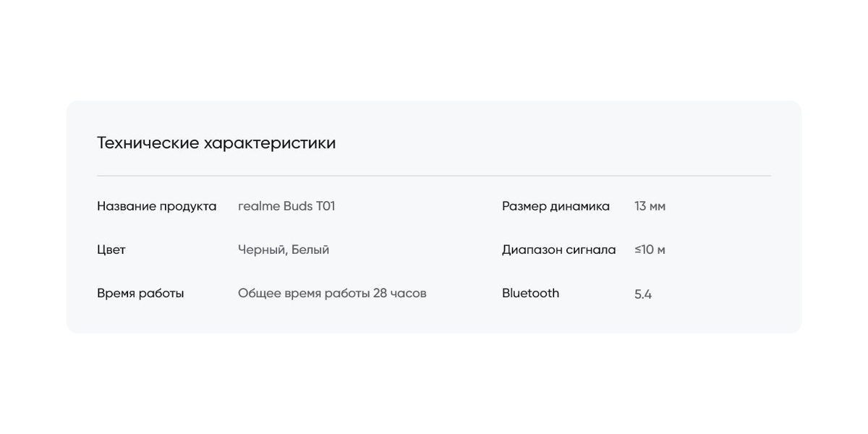Select the Размер динамика label
Screen dimensions: 868x434
click(556, 206)
